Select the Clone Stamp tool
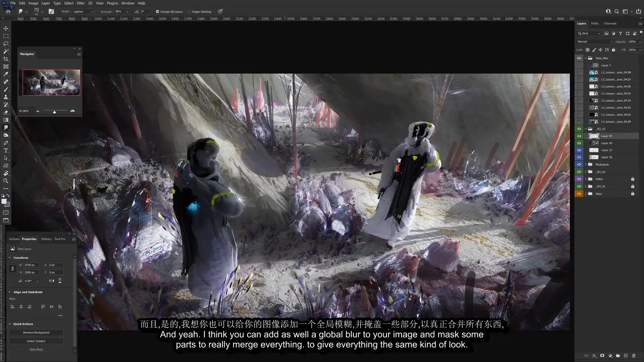Image resolution: width=644 pixels, height=362 pixels. pos(6,97)
